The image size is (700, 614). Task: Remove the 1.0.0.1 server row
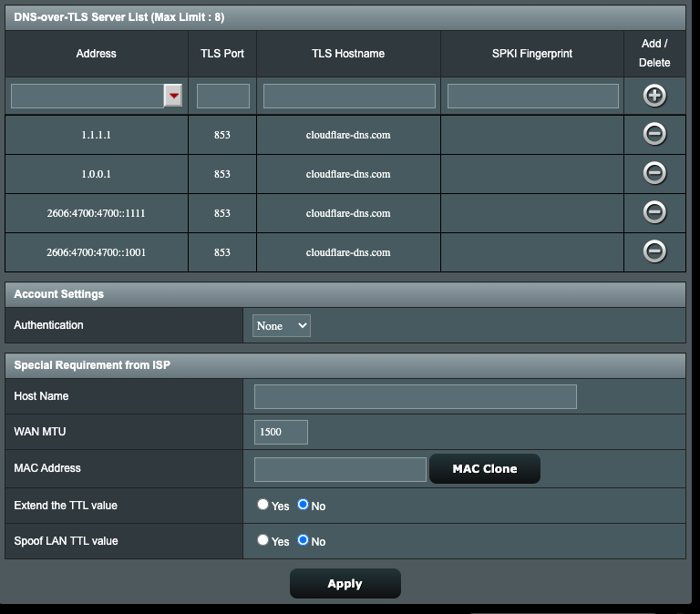(x=654, y=173)
